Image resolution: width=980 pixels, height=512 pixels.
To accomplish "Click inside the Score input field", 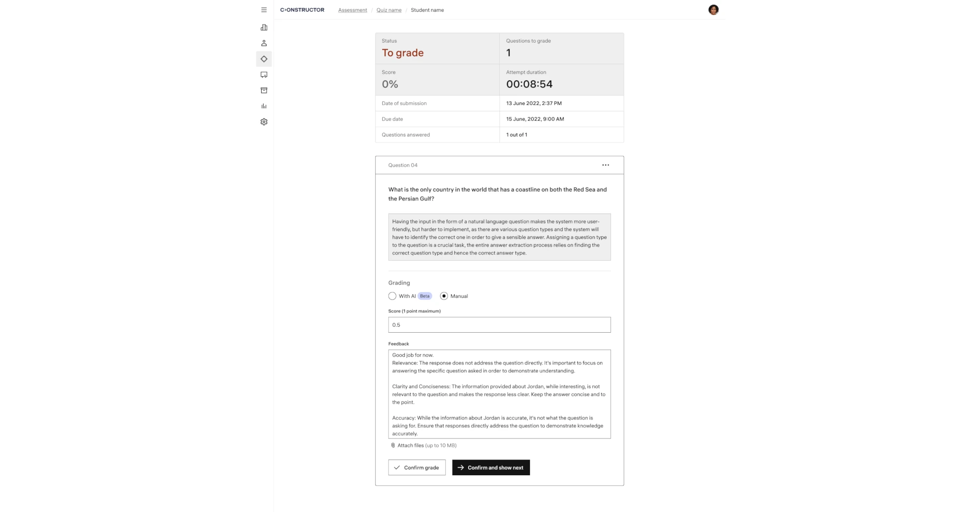I will tap(499, 325).
